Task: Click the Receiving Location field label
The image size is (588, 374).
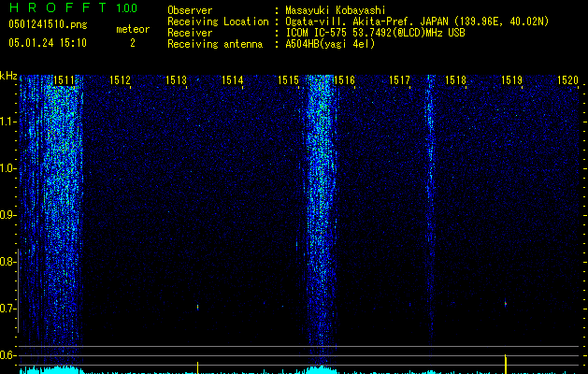Action: 218,22
